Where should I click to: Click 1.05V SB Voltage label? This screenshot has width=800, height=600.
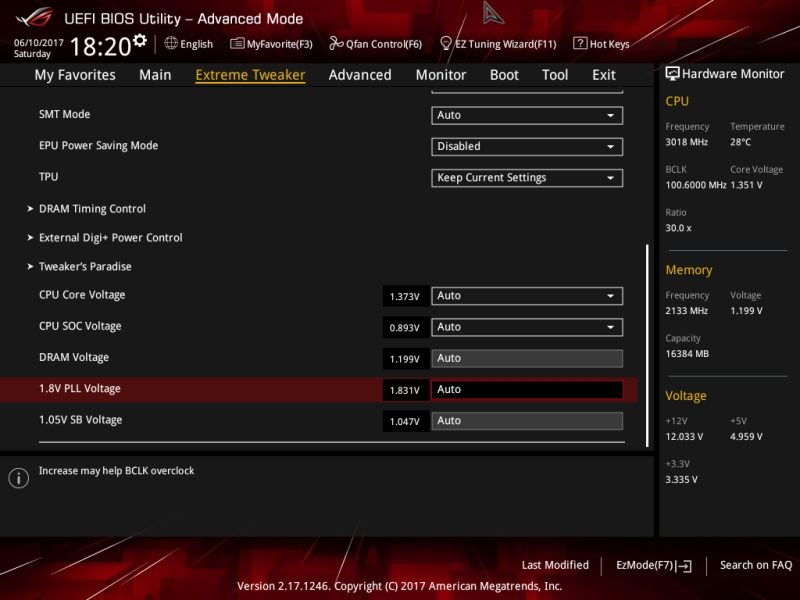pos(81,420)
